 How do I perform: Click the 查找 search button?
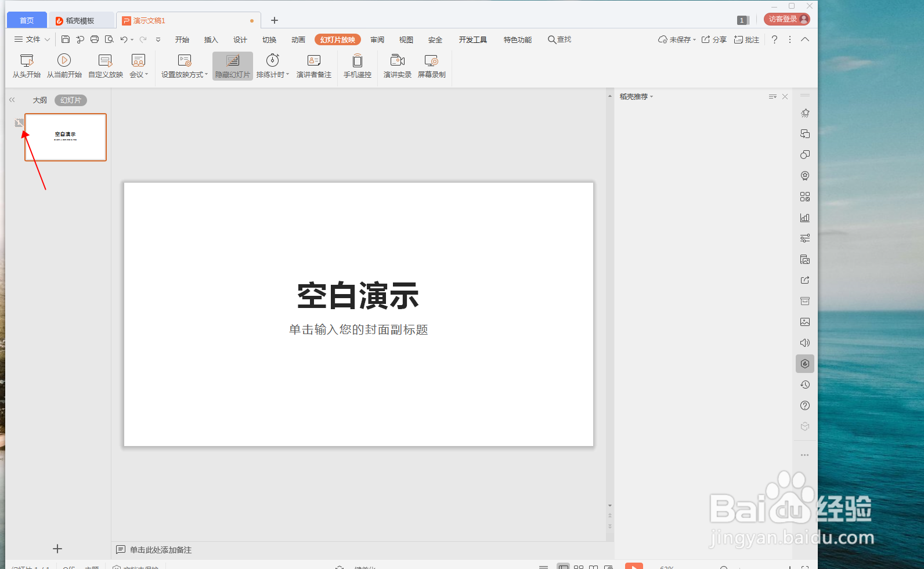pyautogui.click(x=560, y=39)
